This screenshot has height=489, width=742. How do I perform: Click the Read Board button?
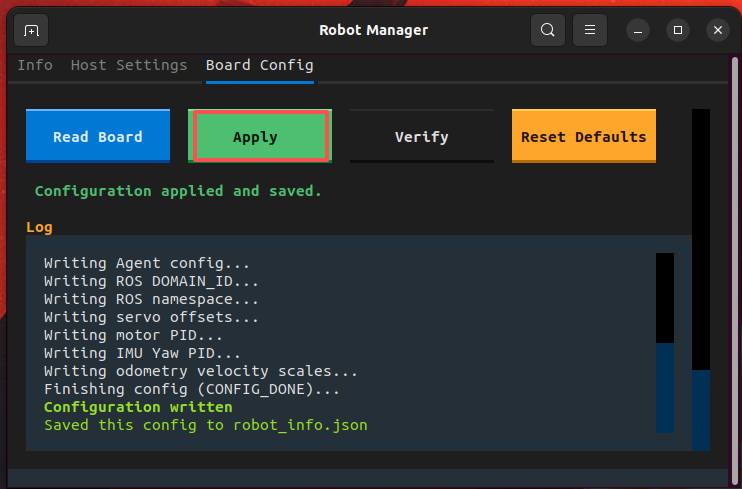(x=98, y=136)
